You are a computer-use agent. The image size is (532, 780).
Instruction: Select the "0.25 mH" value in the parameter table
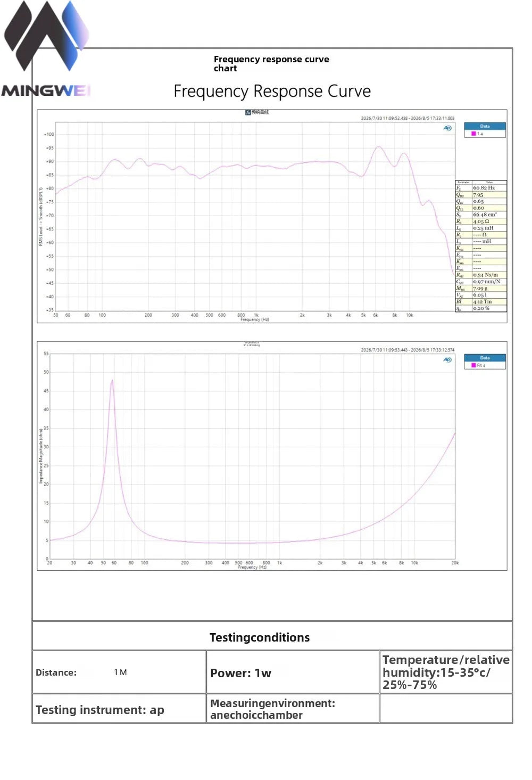coord(483,228)
